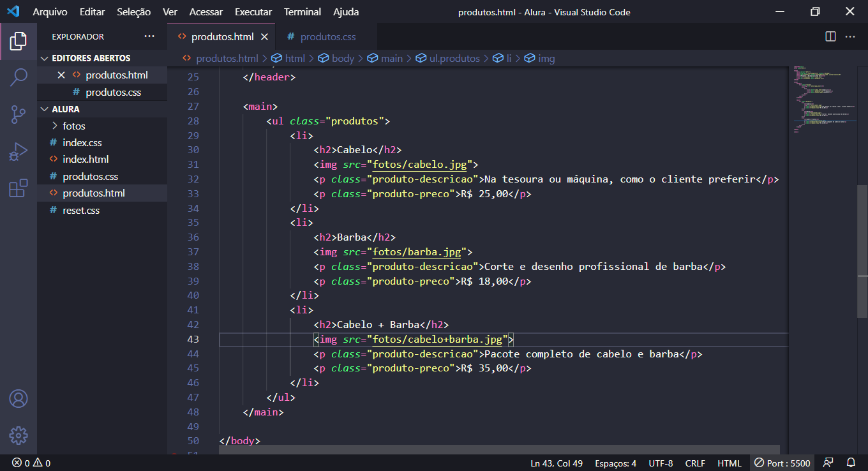Click the code minimap preview
The image size is (868, 471).
(x=823, y=99)
